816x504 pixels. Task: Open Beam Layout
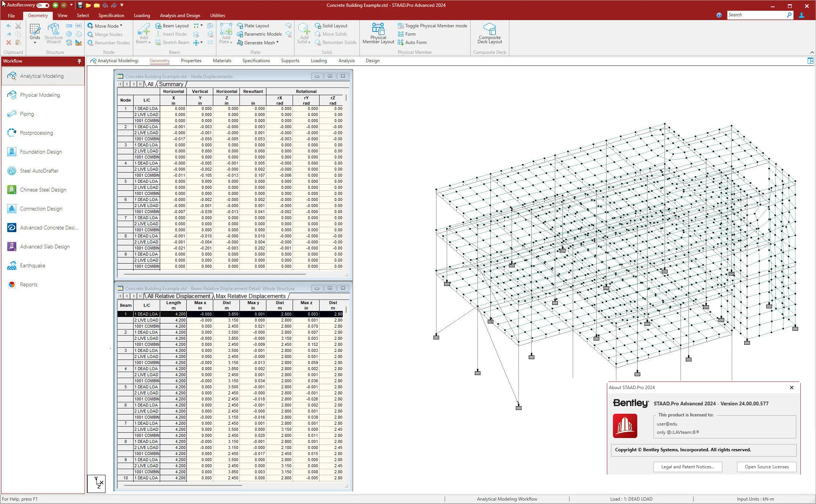coord(172,26)
